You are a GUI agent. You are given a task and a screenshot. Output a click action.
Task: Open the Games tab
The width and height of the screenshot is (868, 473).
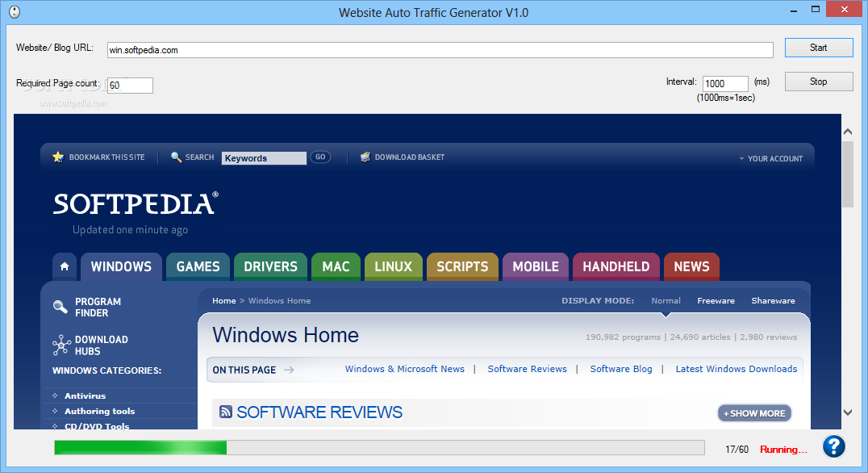198,266
